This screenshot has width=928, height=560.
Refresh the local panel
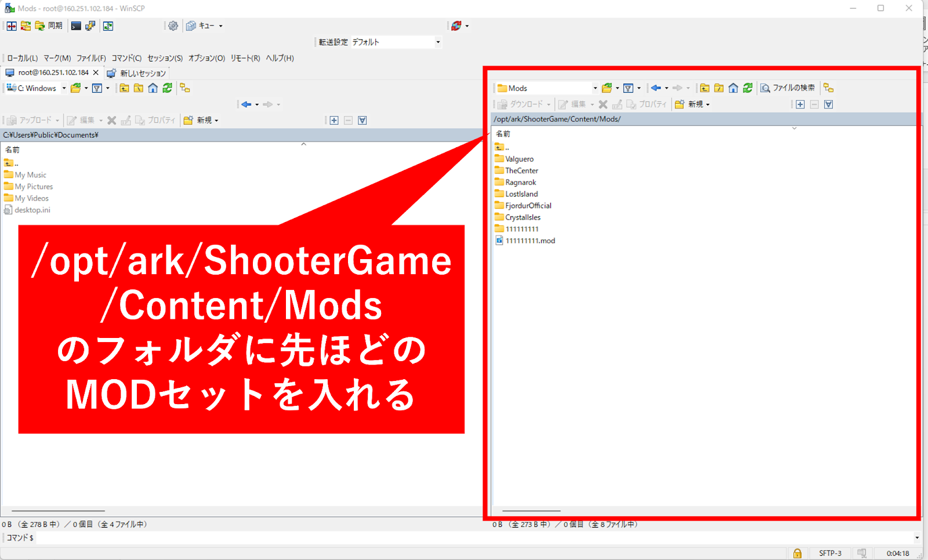click(x=168, y=88)
